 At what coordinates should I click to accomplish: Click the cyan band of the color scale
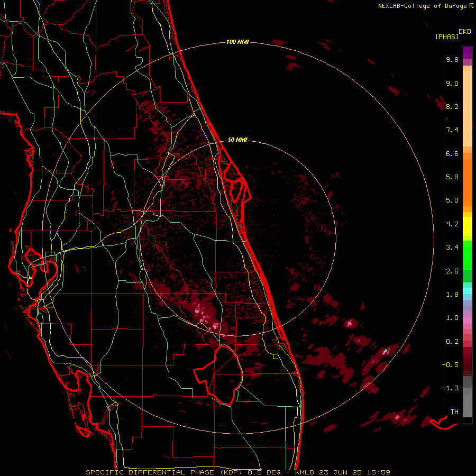pyautogui.click(x=467, y=291)
